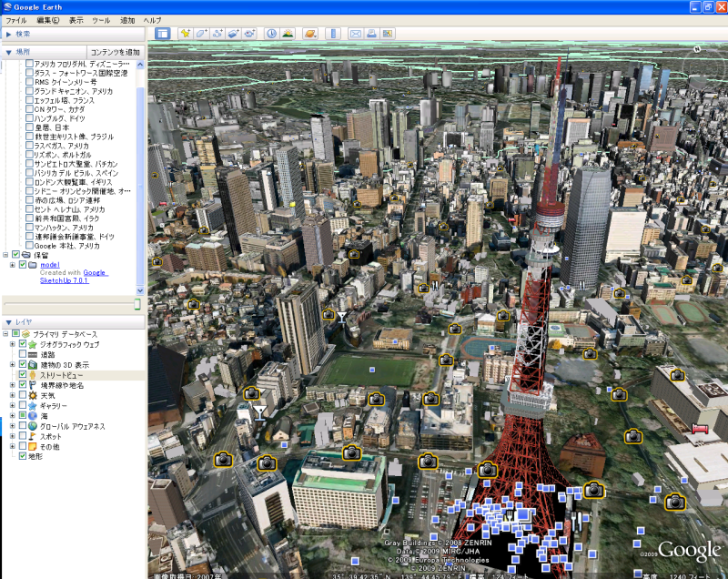Switch to sky/planet mode icon

(309, 34)
